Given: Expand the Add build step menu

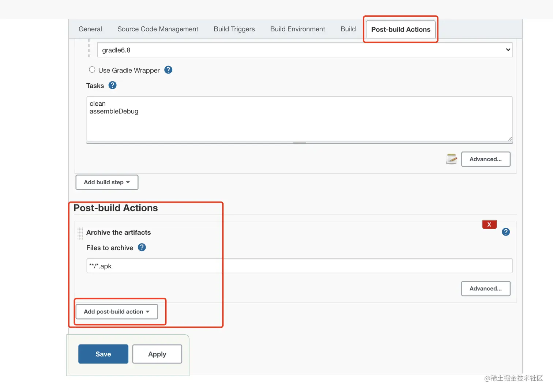Looking at the screenshot, I should pyautogui.click(x=107, y=182).
